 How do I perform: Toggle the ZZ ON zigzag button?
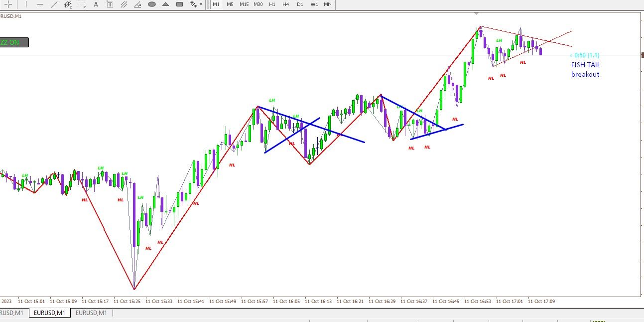pos(14,42)
